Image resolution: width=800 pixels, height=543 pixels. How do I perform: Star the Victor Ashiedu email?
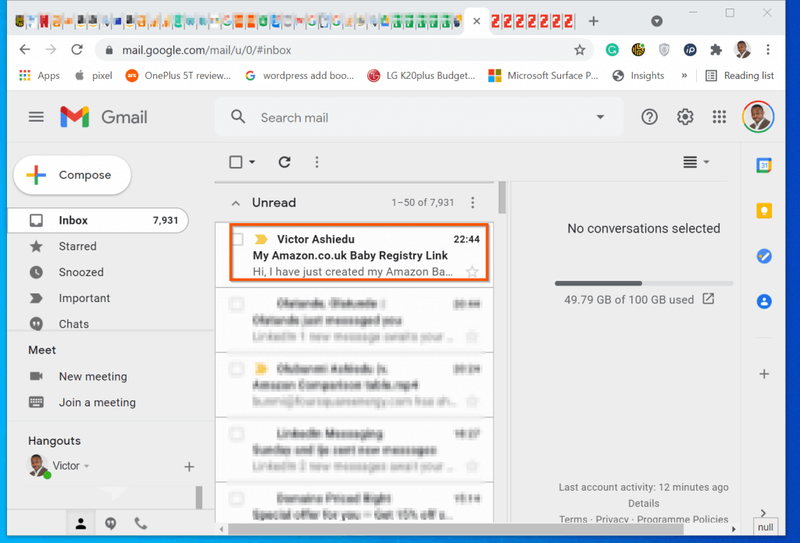pyautogui.click(x=472, y=272)
